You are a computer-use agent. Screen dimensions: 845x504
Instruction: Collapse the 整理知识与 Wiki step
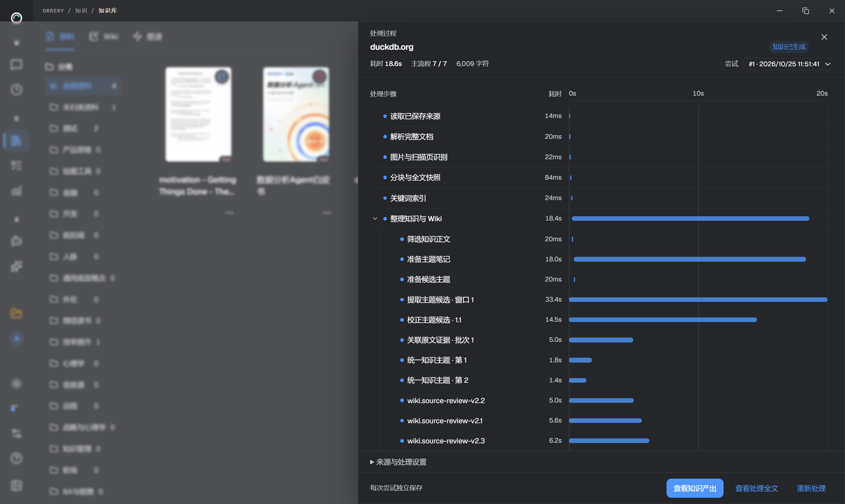[x=375, y=218]
